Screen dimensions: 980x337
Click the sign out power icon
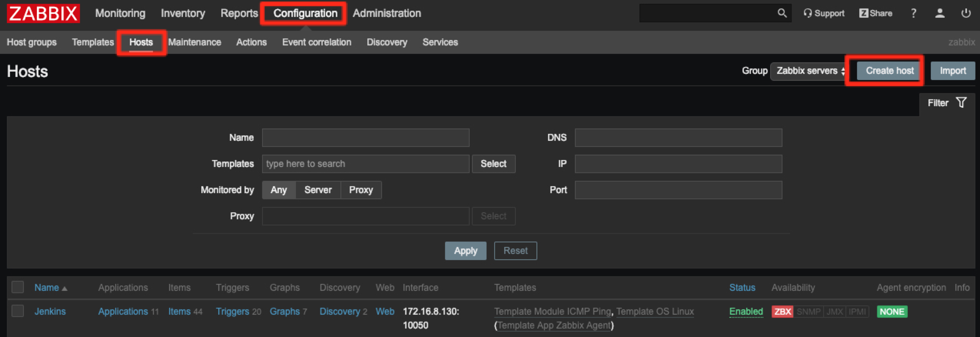click(x=966, y=13)
